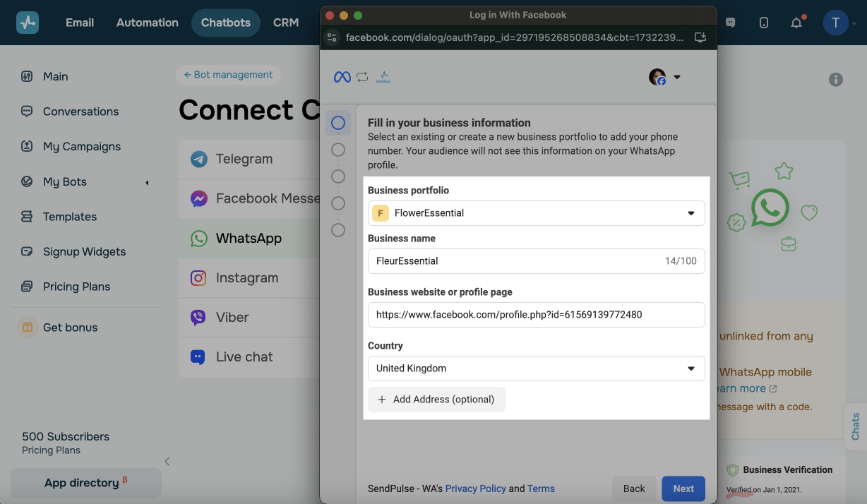Click the info icon near page title
Viewport: 867px width, 504px height.
pos(836,80)
